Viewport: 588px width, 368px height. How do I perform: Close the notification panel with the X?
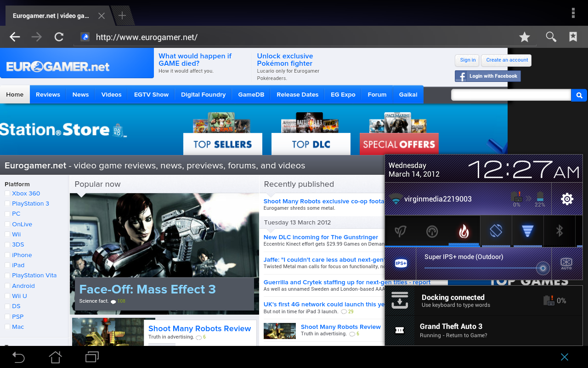tap(565, 357)
